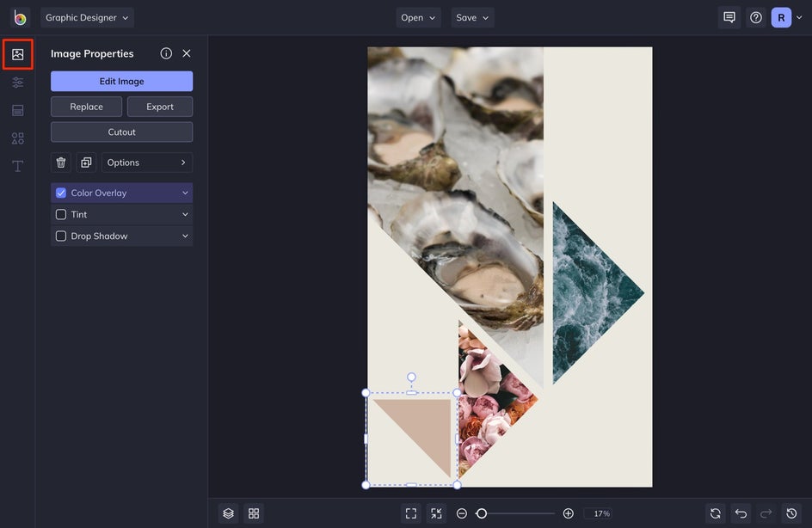Disable the Color Overlay checkbox
812x528 pixels.
coord(61,193)
